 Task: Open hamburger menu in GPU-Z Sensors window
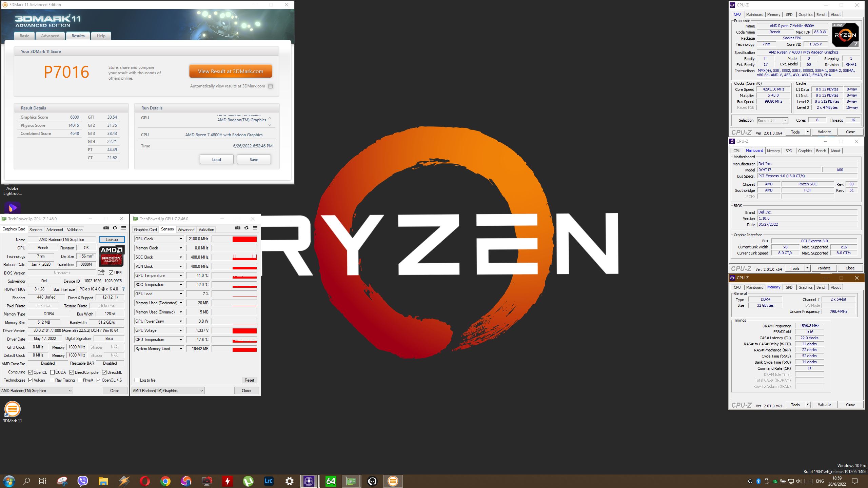coord(255,228)
